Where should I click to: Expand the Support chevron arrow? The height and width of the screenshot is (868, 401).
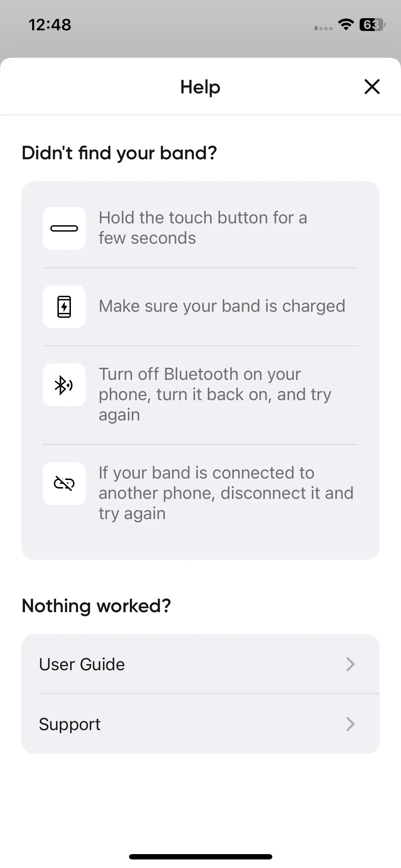(350, 724)
